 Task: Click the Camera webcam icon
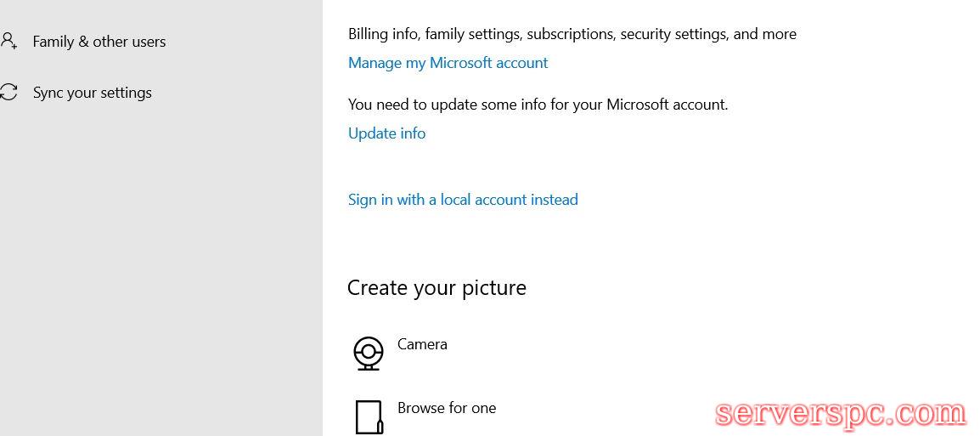point(368,353)
